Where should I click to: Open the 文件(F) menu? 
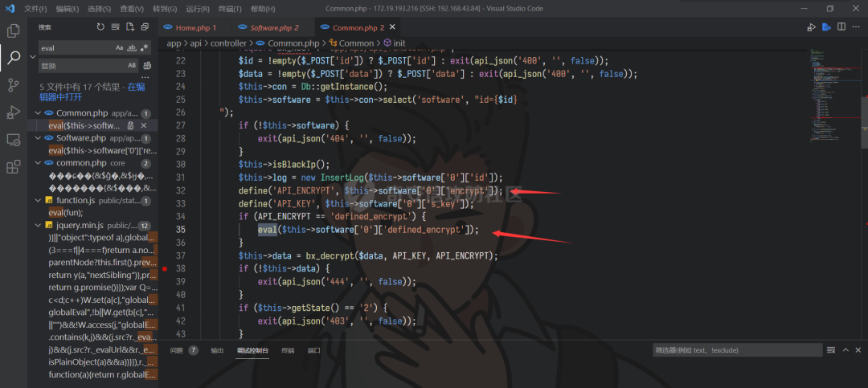pyautogui.click(x=36, y=9)
